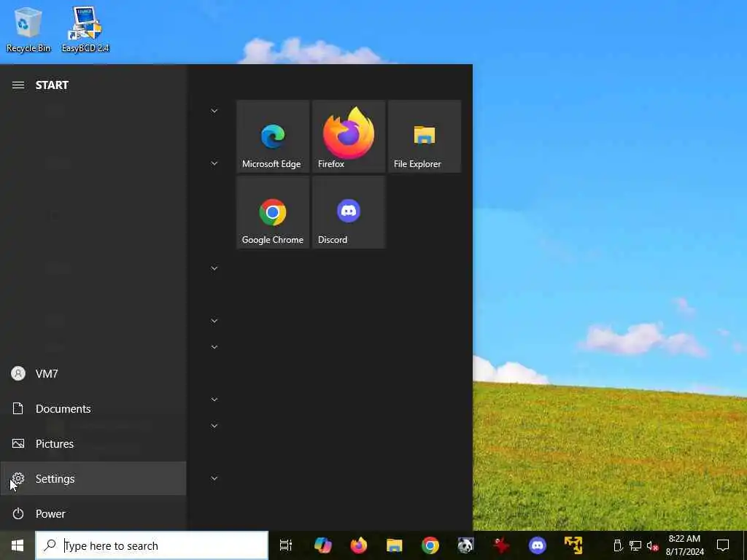Click the safely remove hardware tray icon
This screenshot has width=747, height=560.
click(x=618, y=545)
